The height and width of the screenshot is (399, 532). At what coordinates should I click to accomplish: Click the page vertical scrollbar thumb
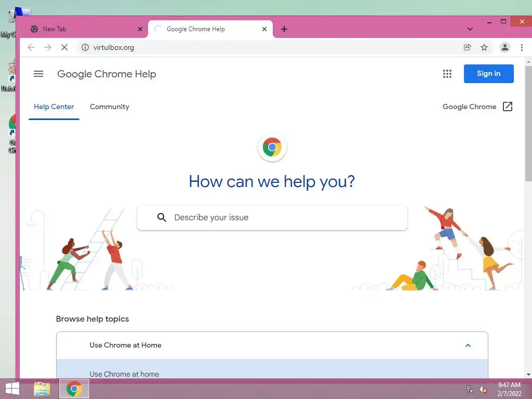528,124
